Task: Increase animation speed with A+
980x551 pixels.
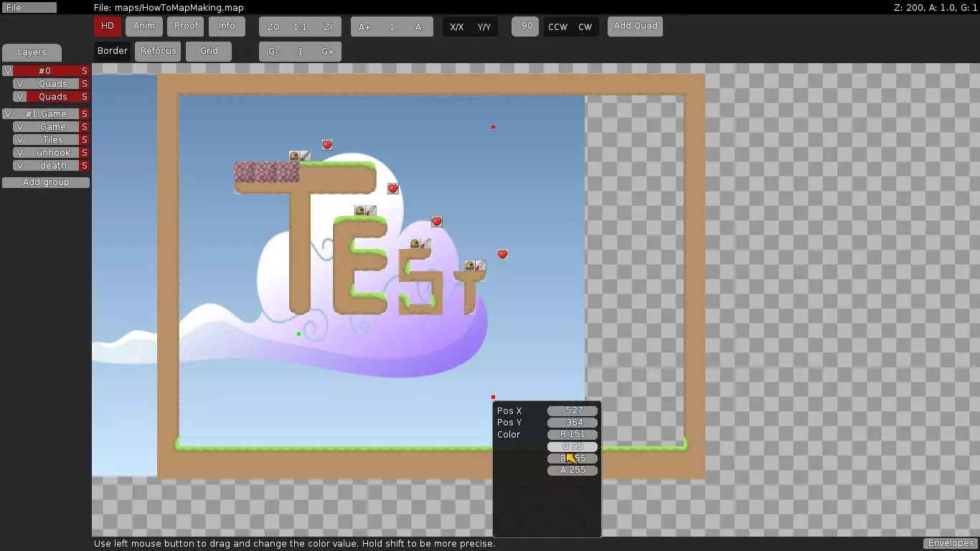Action: pos(364,27)
